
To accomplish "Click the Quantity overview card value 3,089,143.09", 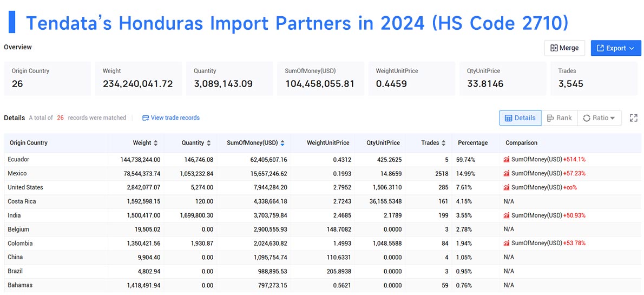I will point(223,84).
